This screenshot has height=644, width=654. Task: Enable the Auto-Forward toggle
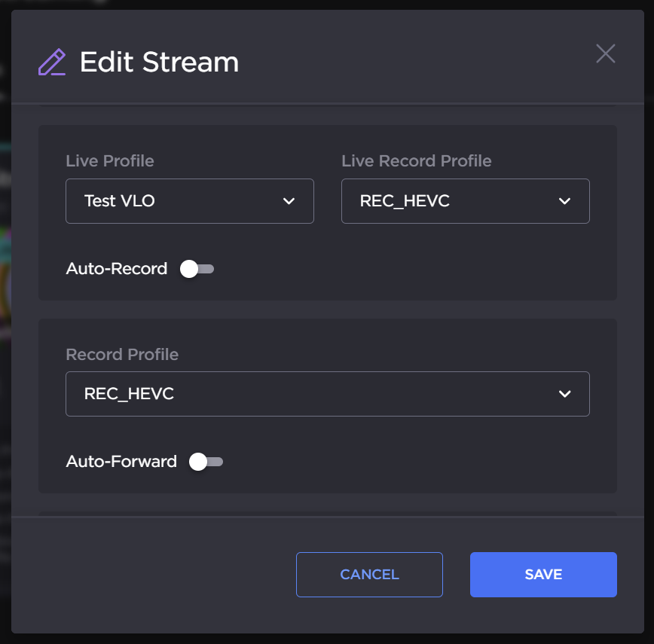coord(205,461)
